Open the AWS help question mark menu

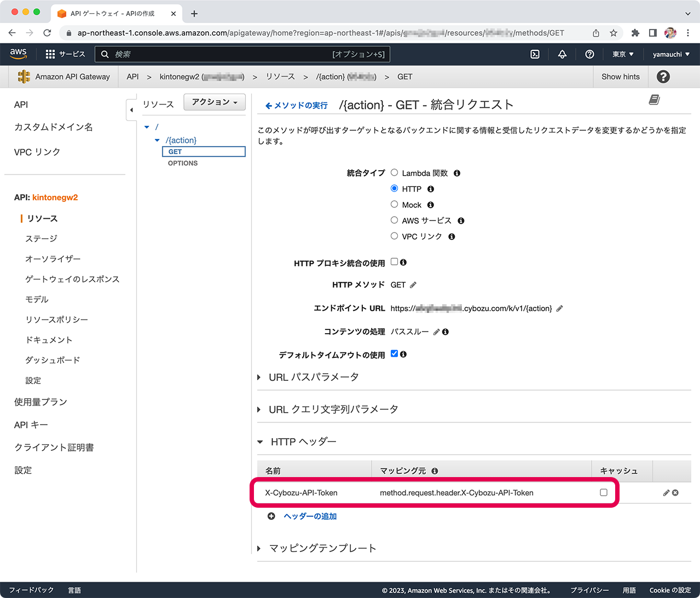pyautogui.click(x=589, y=54)
